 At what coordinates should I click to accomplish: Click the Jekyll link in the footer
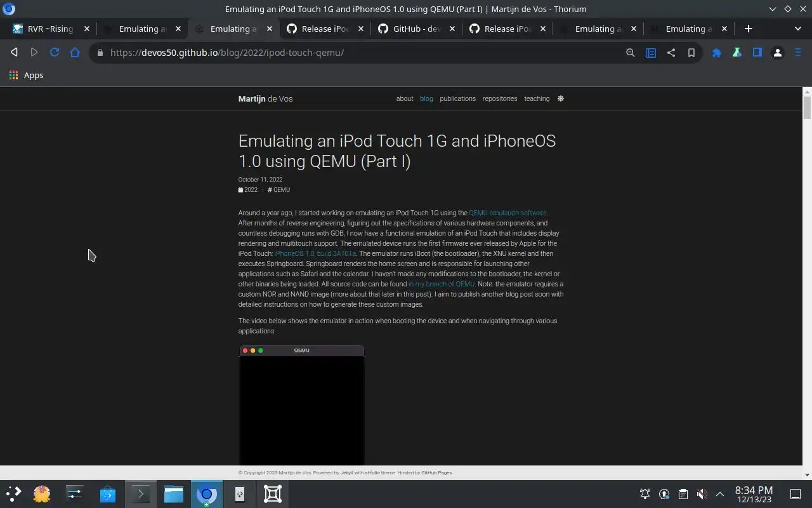click(346, 472)
